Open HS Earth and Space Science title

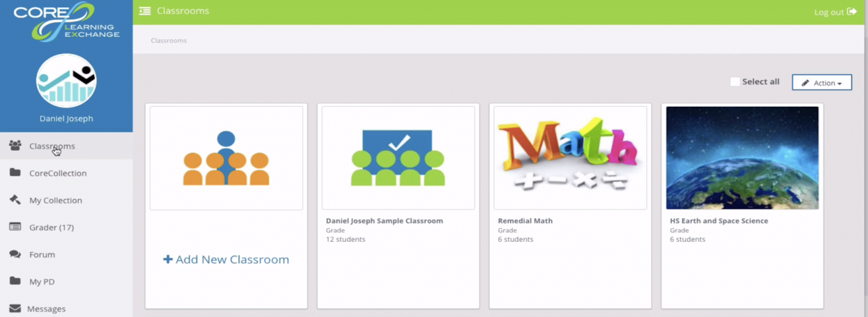719,221
